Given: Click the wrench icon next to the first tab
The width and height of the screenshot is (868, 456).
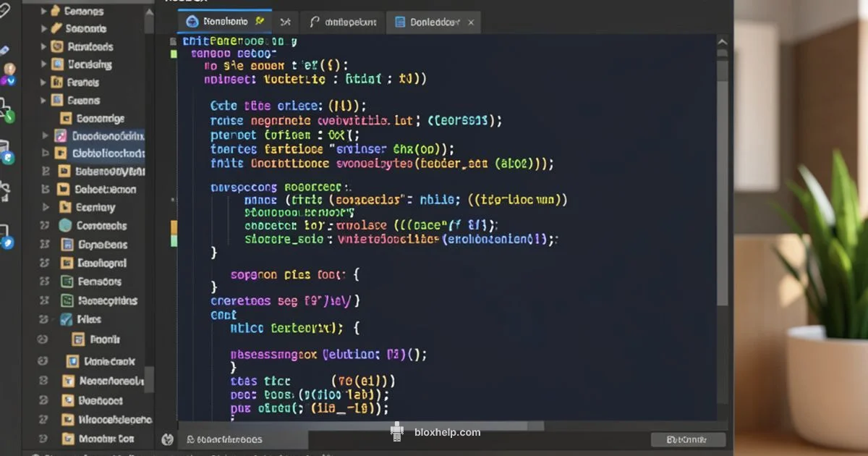Looking at the screenshot, I should point(259,21).
